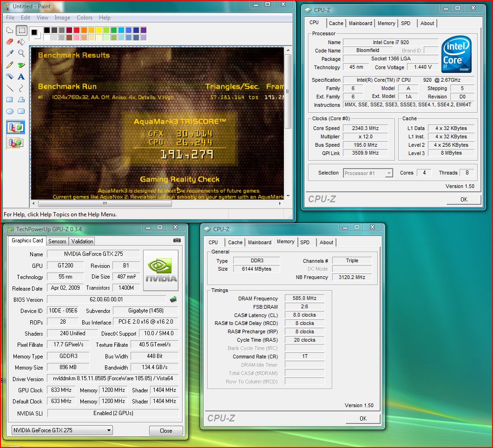This screenshot has width=493, height=448.
Task: Click the DRAM Frequency value 585.0 MHz
Action: coord(304,298)
